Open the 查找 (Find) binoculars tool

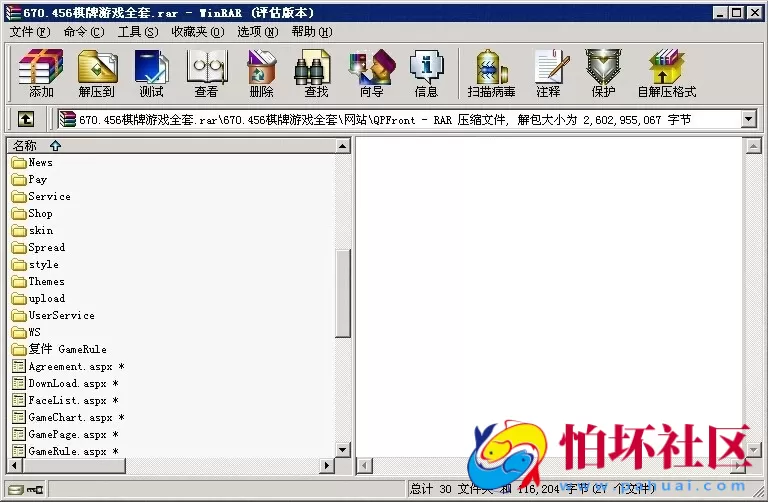(x=316, y=72)
